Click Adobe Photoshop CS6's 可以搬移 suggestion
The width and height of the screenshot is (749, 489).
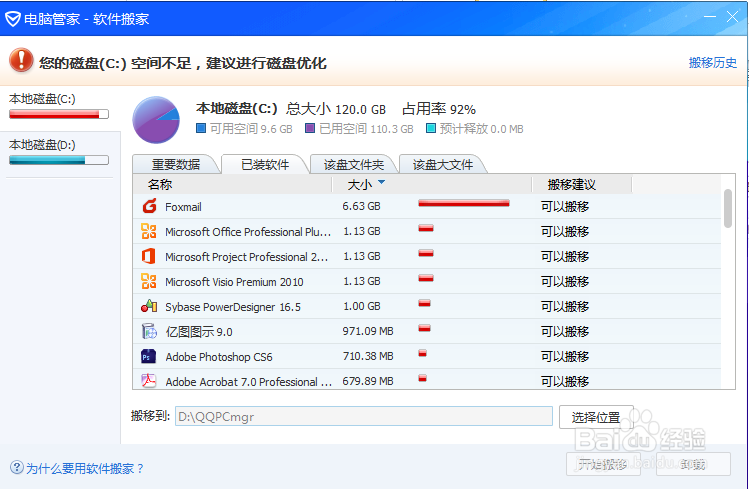(565, 356)
